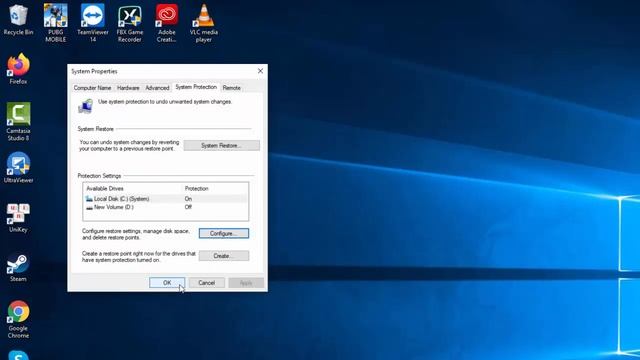Go to the Remote tab
640x360 pixels.
[231, 88]
